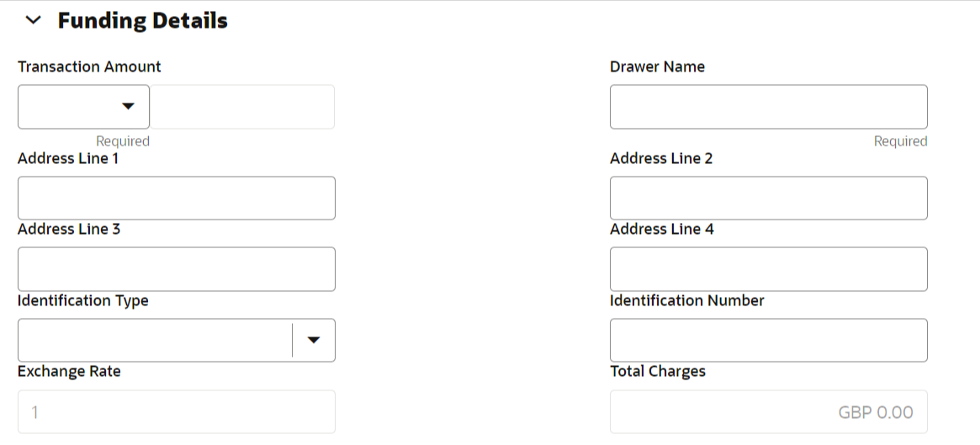Select the Address Line 1 text box
The image size is (980, 445).
(177, 199)
